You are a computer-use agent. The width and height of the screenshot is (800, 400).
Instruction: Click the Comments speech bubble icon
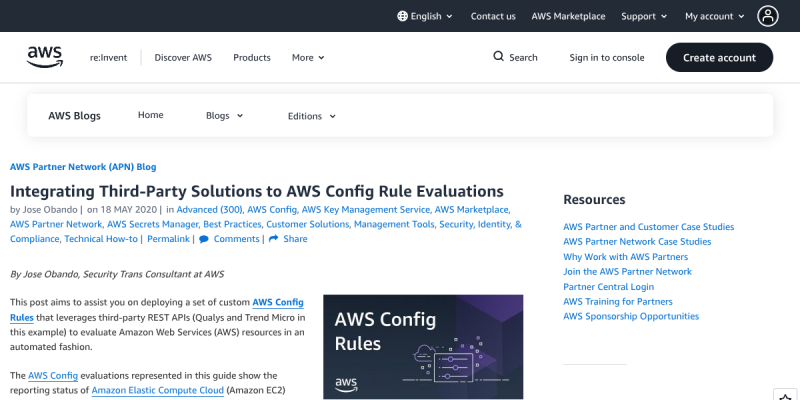click(x=204, y=239)
